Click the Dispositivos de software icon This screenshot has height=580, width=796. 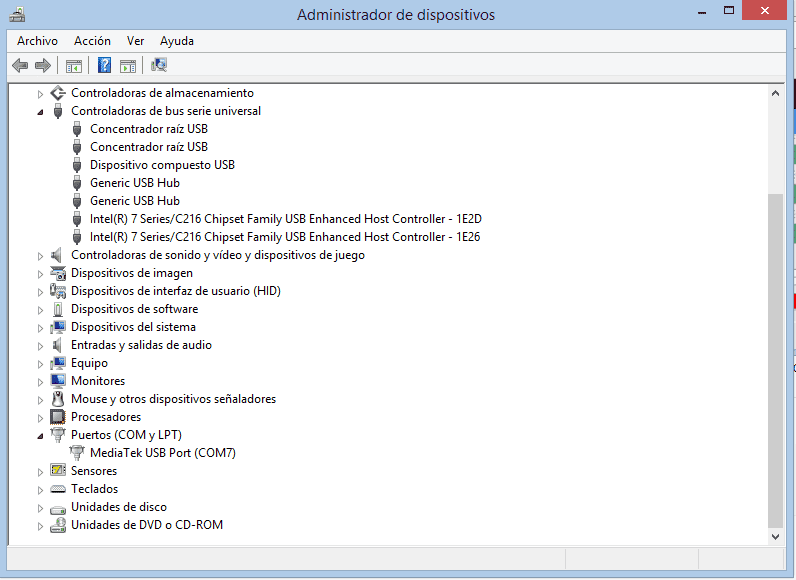pos(58,309)
